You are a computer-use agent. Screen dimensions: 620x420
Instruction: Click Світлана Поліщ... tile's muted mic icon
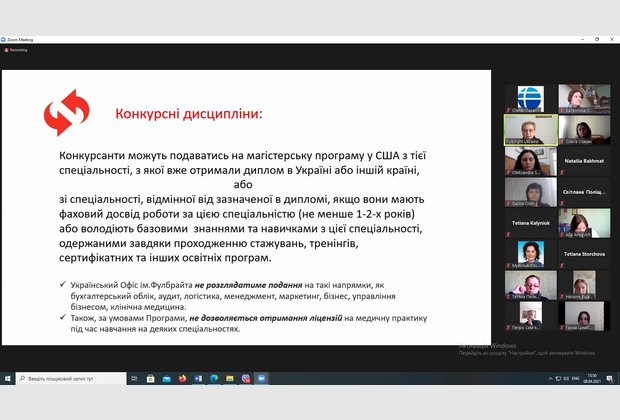tap(561, 204)
